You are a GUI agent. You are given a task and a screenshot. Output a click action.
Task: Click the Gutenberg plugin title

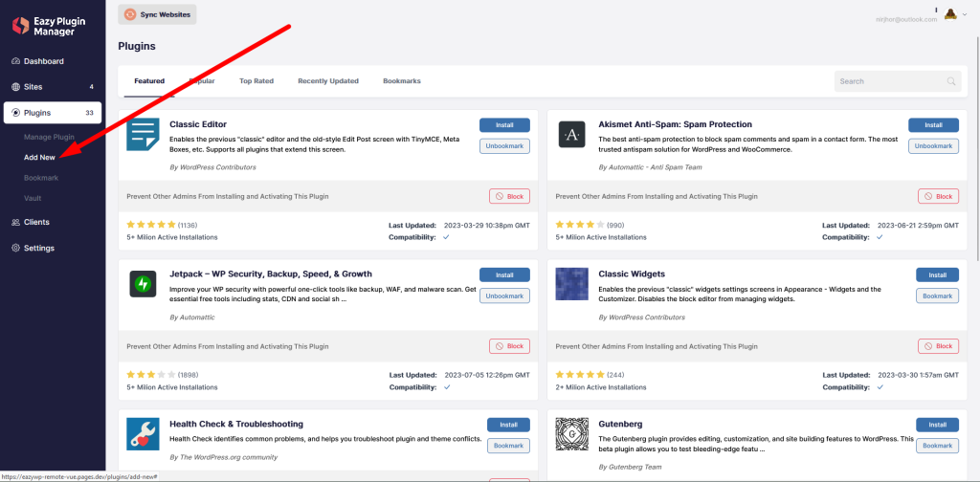[620, 424]
